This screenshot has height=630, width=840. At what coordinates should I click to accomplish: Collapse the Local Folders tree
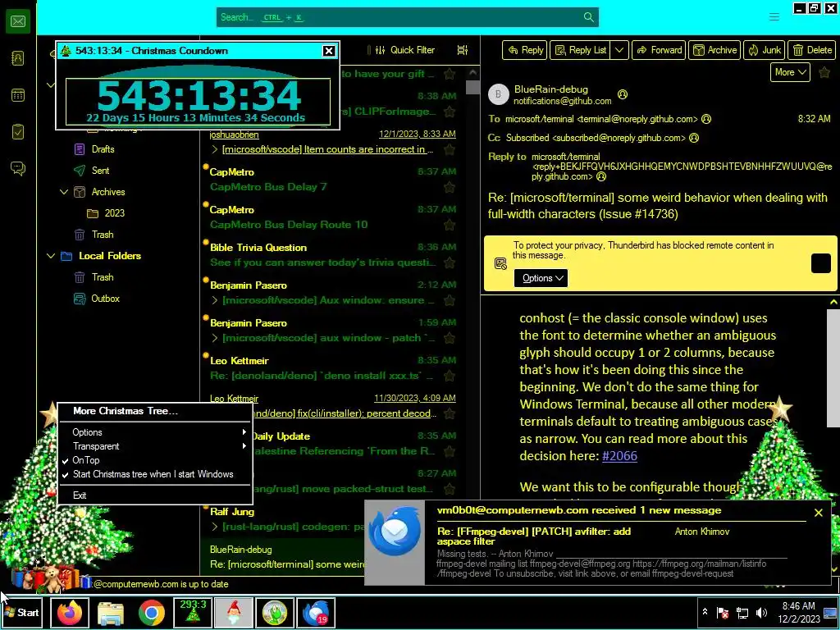click(x=51, y=256)
